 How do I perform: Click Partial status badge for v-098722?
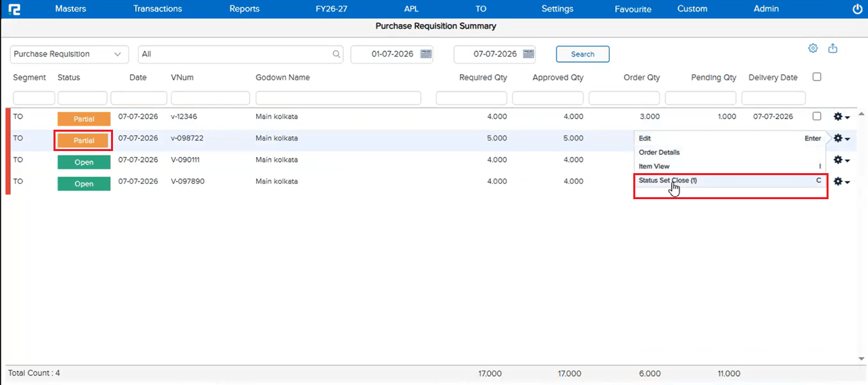(x=84, y=141)
